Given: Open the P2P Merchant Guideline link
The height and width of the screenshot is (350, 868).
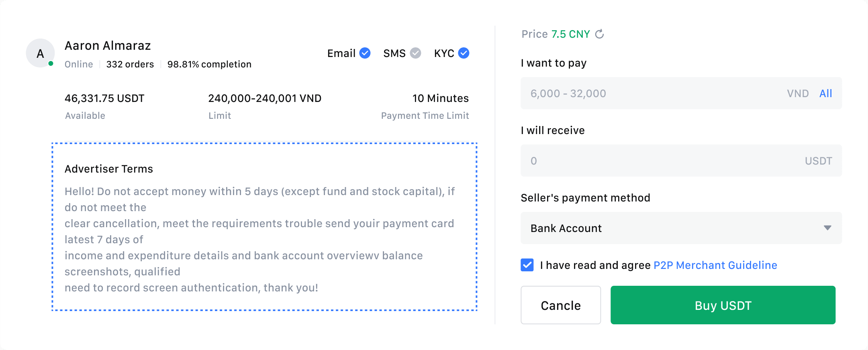Looking at the screenshot, I should pyautogui.click(x=715, y=265).
